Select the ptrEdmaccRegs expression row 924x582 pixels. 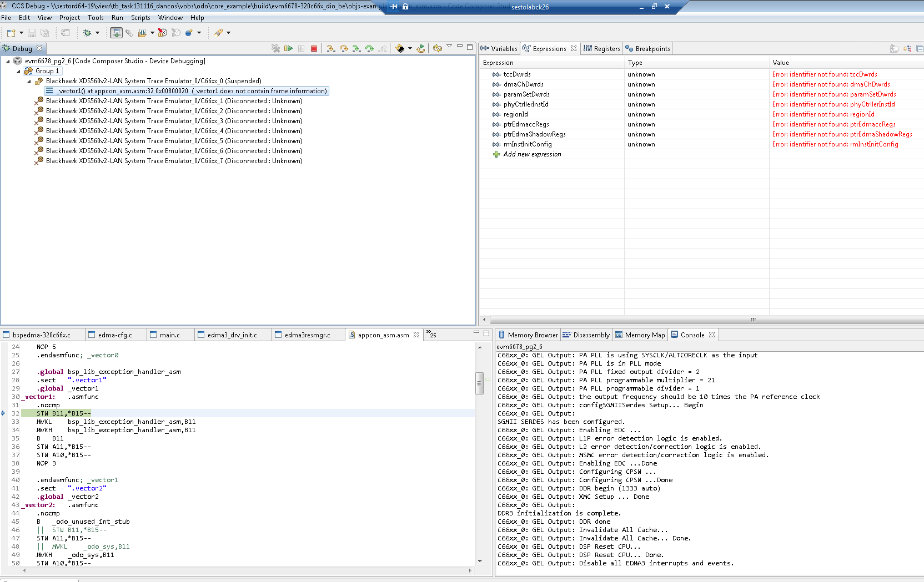(701, 124)
